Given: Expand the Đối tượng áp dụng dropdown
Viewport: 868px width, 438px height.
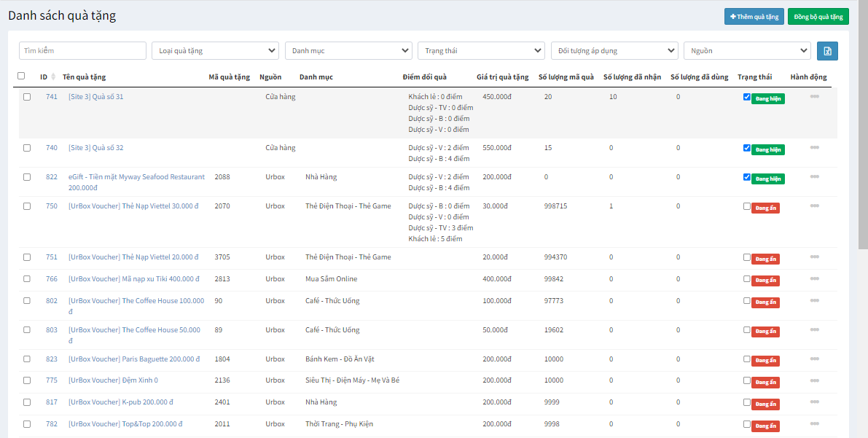Looking at the screenshot, I should pyautogui.click(x=614, y=51).
